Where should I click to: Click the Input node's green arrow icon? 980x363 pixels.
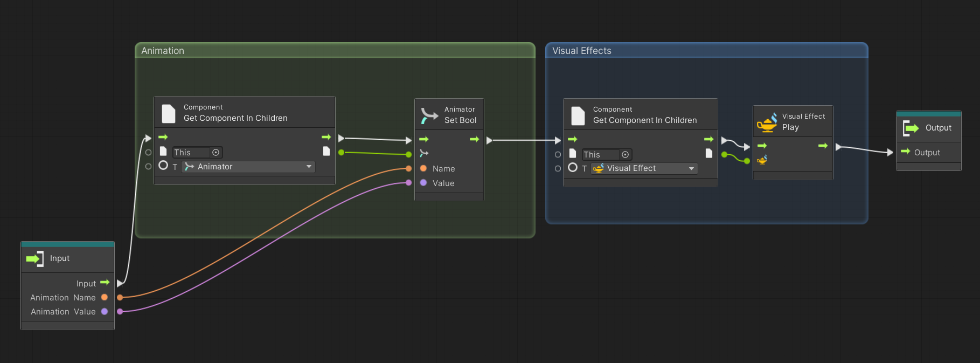(x=34, y=258)
